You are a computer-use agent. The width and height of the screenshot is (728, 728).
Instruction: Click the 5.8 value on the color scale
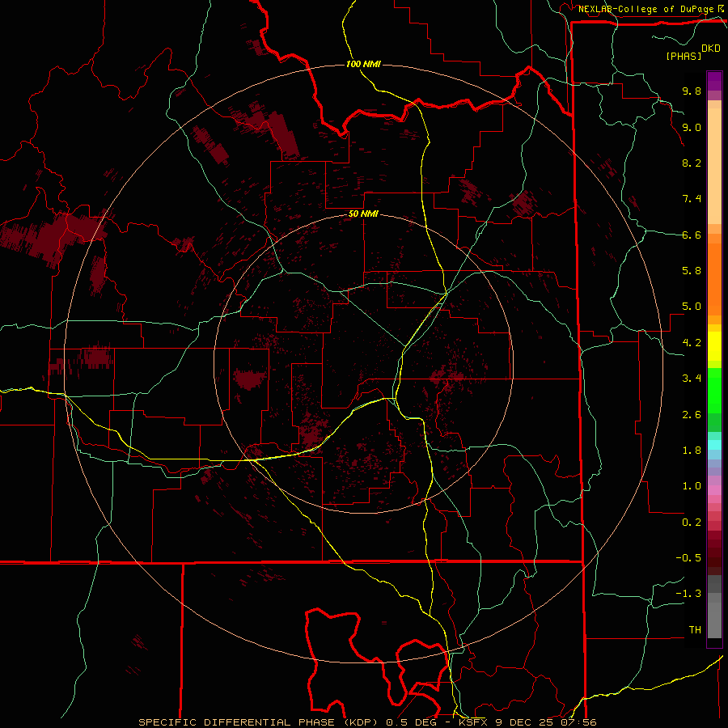692,271
